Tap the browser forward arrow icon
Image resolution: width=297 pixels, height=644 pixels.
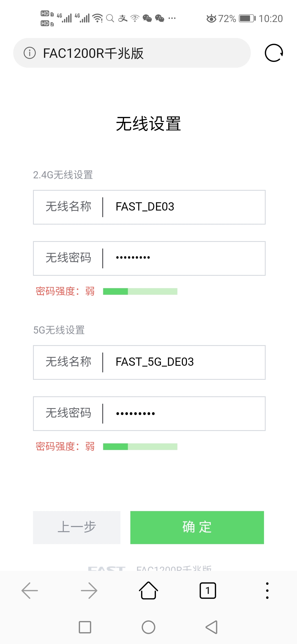tap(89, 590)
